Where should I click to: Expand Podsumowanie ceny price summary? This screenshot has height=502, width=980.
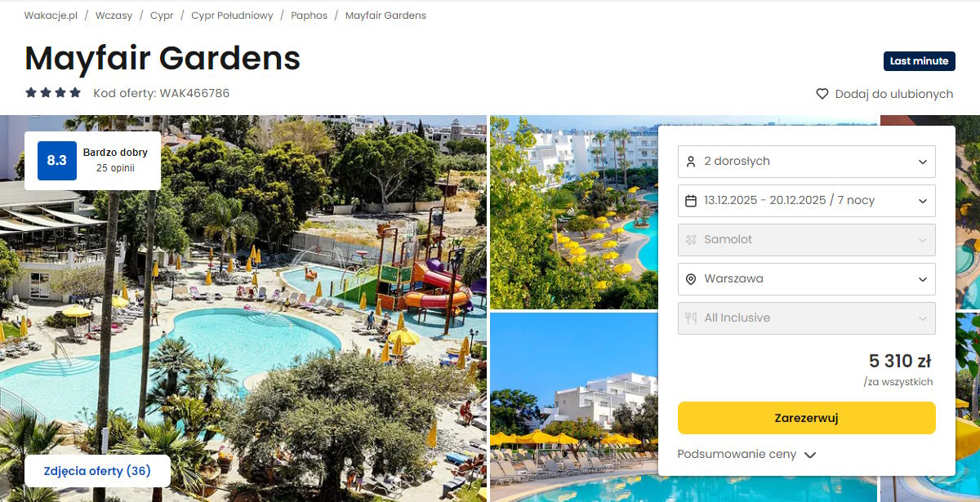tap(747, 455)
